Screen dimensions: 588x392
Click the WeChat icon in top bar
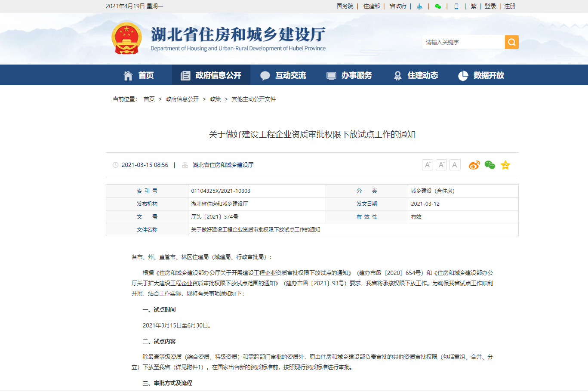[438, 6]
